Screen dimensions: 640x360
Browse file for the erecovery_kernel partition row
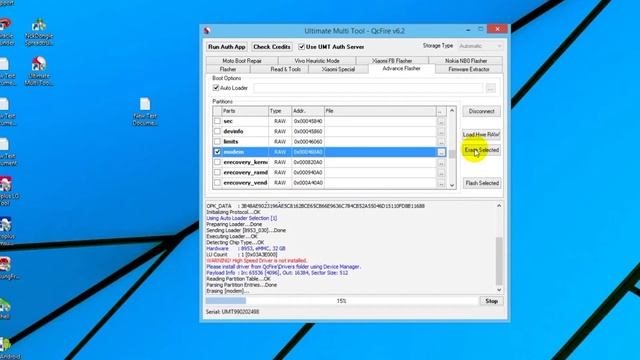441,162
